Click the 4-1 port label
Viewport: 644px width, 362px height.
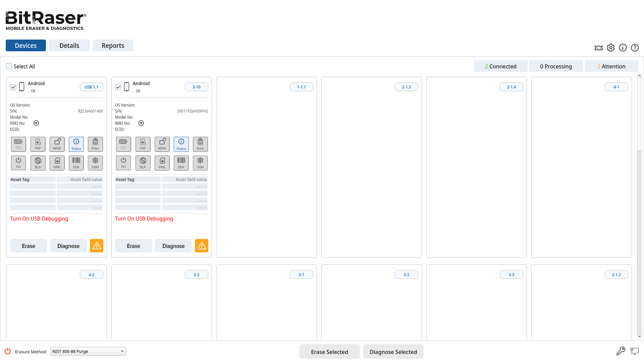[616, 87]
